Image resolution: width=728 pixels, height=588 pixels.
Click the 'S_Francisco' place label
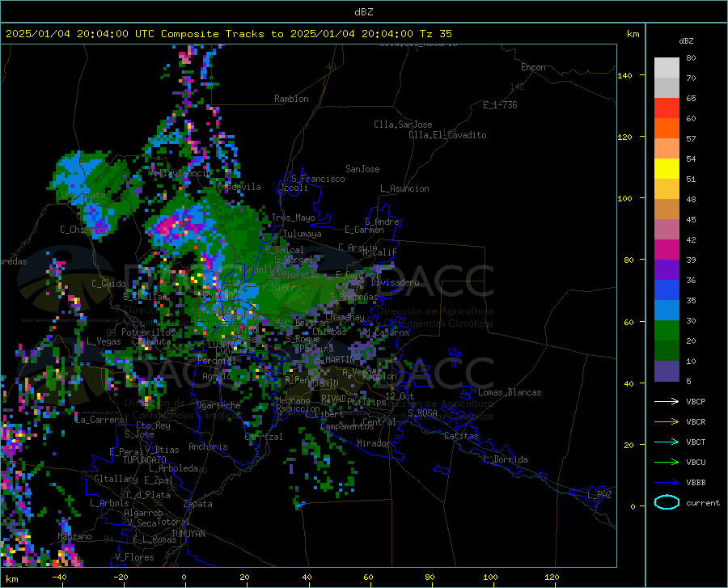(x=318, y=179)
